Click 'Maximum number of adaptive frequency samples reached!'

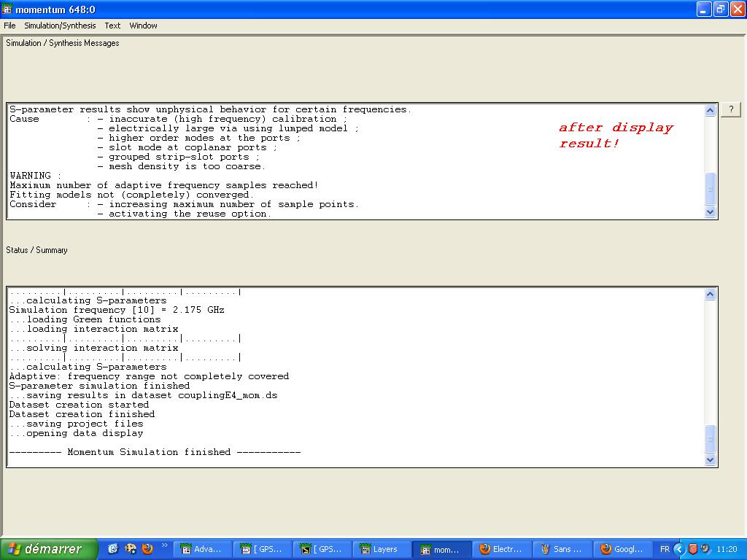click(164, 185)
